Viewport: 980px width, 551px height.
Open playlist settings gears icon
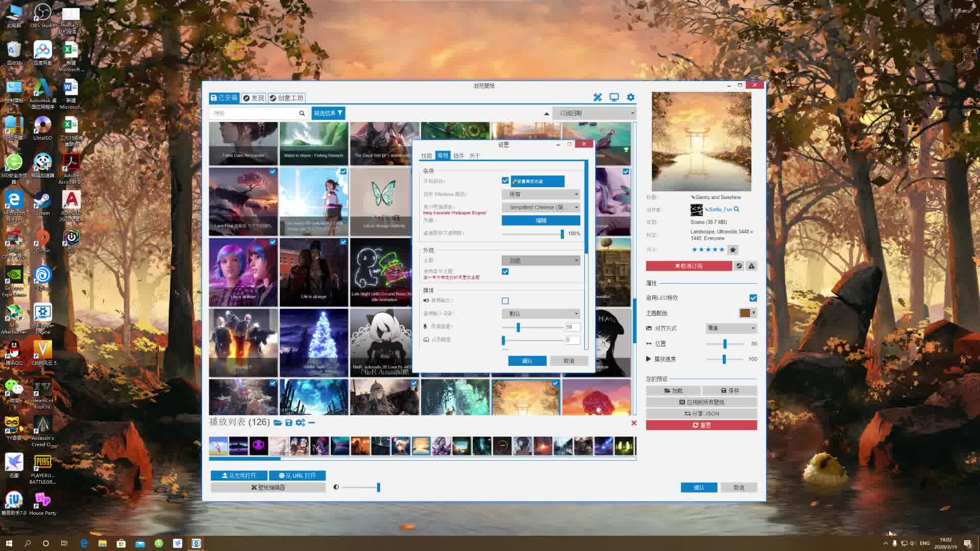click(x=300, y=422)
